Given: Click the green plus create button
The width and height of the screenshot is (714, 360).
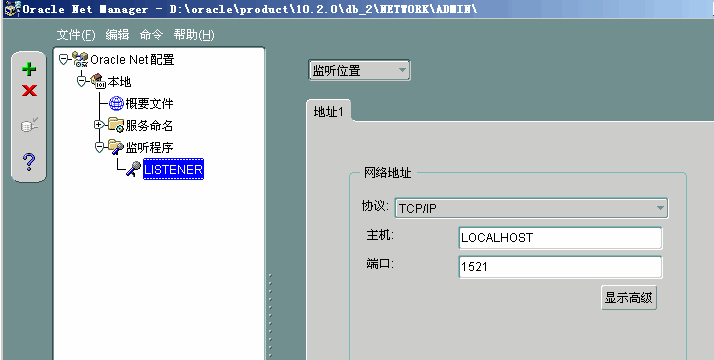Looking at the screenshot, I should (x=29, y=69).
